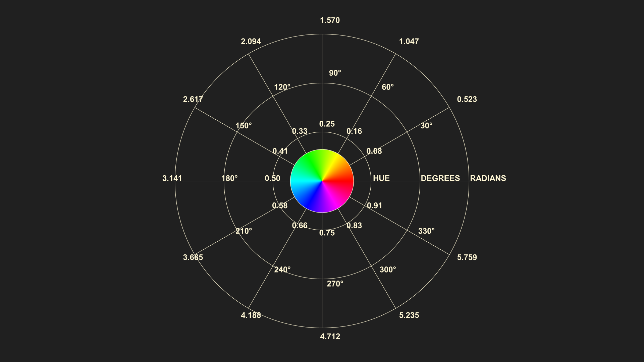Click the 4.712 radian label at bottom
The image size is (644, 362).
330,337
